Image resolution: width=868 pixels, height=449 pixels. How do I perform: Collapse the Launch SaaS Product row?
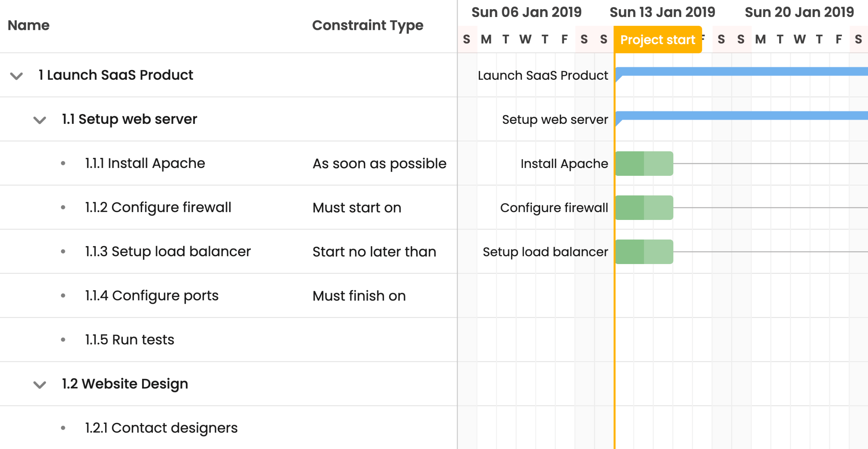point(16,75)
